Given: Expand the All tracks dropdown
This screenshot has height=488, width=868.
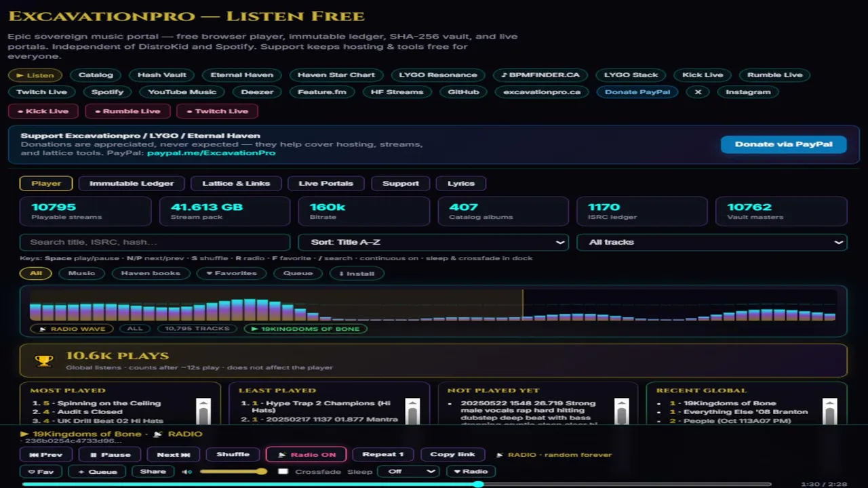Looking at the screenshot, I should (x=711, y=243).
